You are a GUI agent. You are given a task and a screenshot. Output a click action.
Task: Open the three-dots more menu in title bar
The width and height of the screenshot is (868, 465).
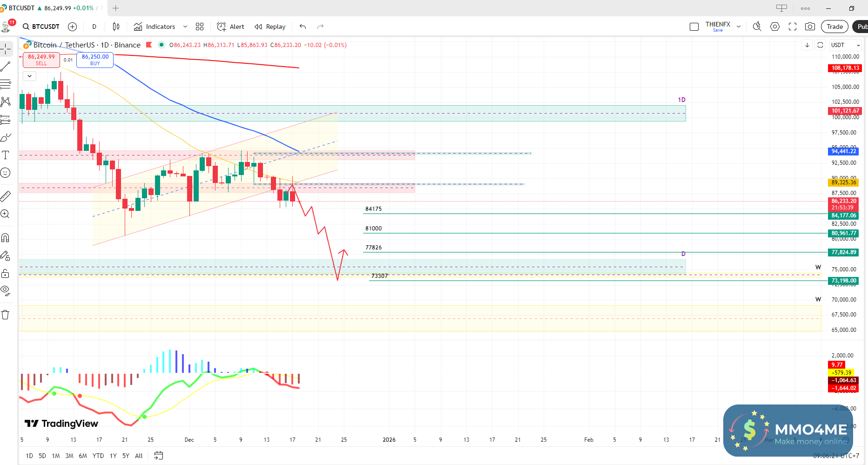(x=806, y=8)
